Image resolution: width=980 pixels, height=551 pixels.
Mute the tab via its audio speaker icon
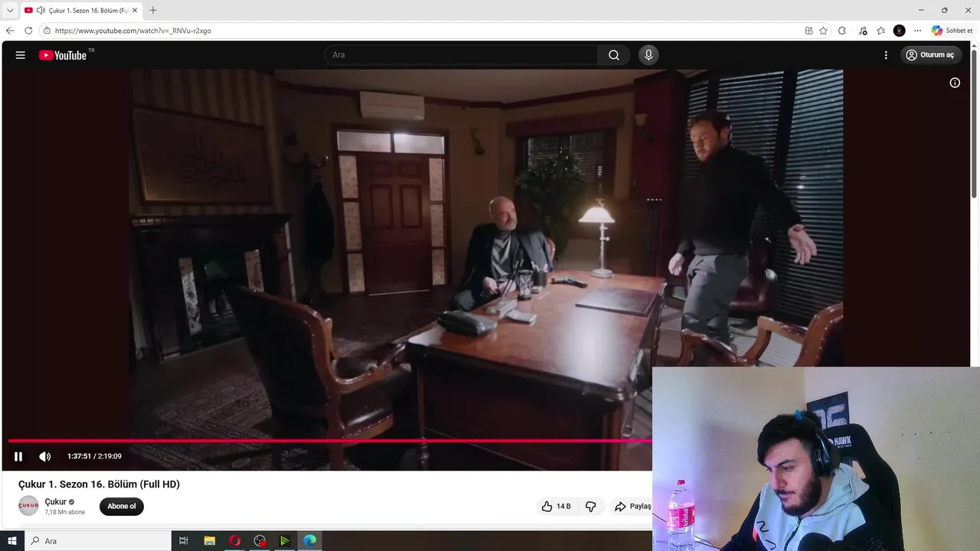click(41, 10)
